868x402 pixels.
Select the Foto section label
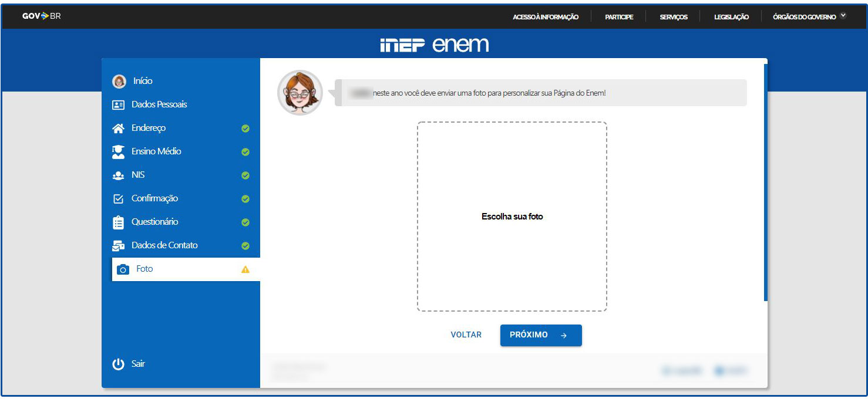click(x=144, y=269)
